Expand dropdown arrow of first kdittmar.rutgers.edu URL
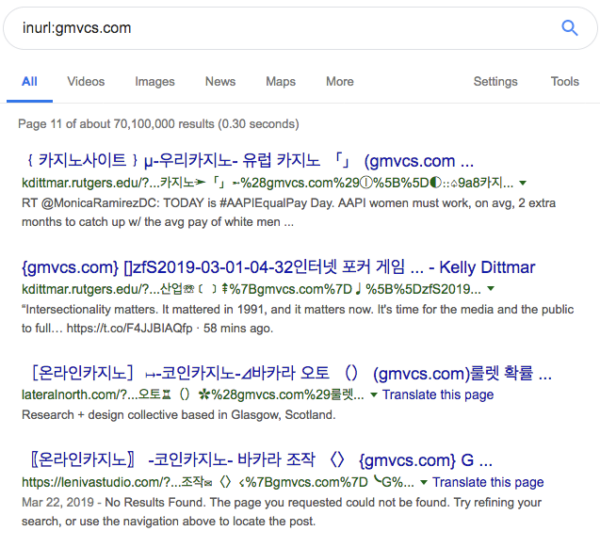Image resolution: width=600 pixels, height=547 pixels. point(523,183)
